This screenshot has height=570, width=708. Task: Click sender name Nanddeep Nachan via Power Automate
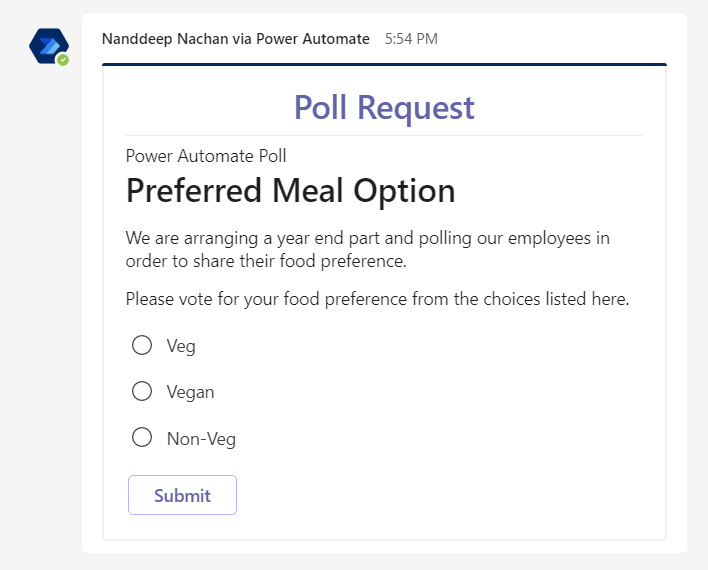point(236,39)
